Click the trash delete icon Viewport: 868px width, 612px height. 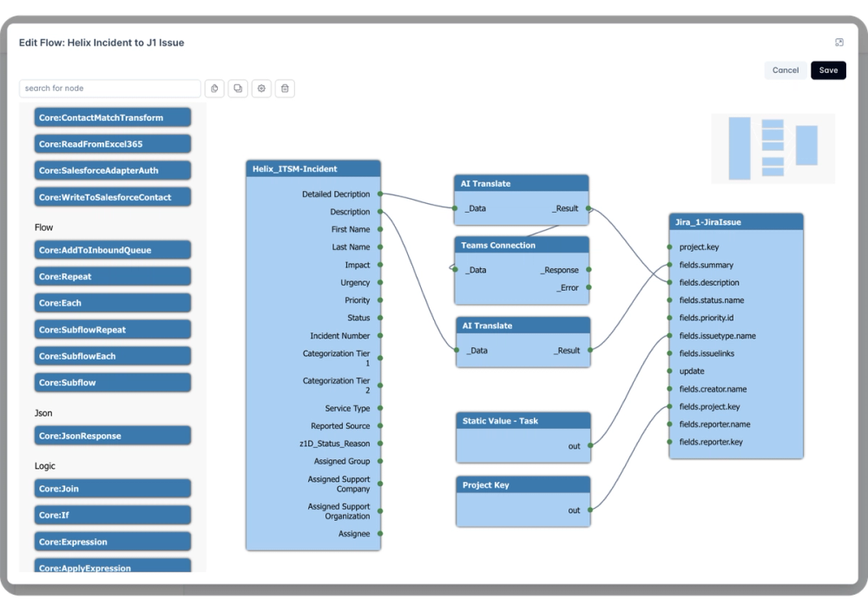click(285, 88)
